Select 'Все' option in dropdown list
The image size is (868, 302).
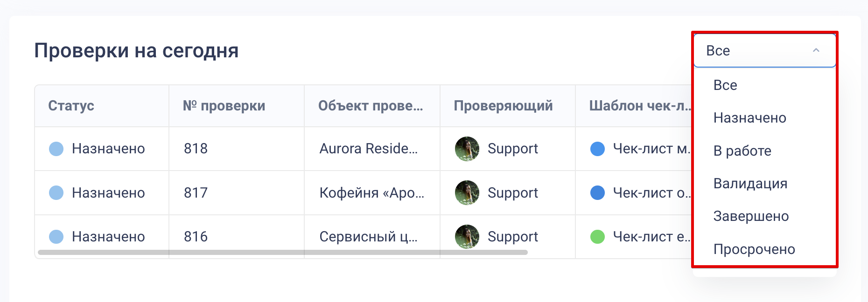725,85
